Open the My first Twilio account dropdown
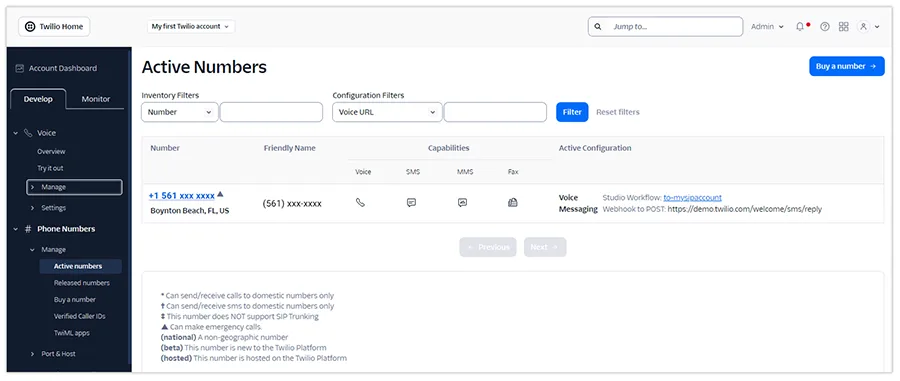900x381 pixels. coord(191,26)
